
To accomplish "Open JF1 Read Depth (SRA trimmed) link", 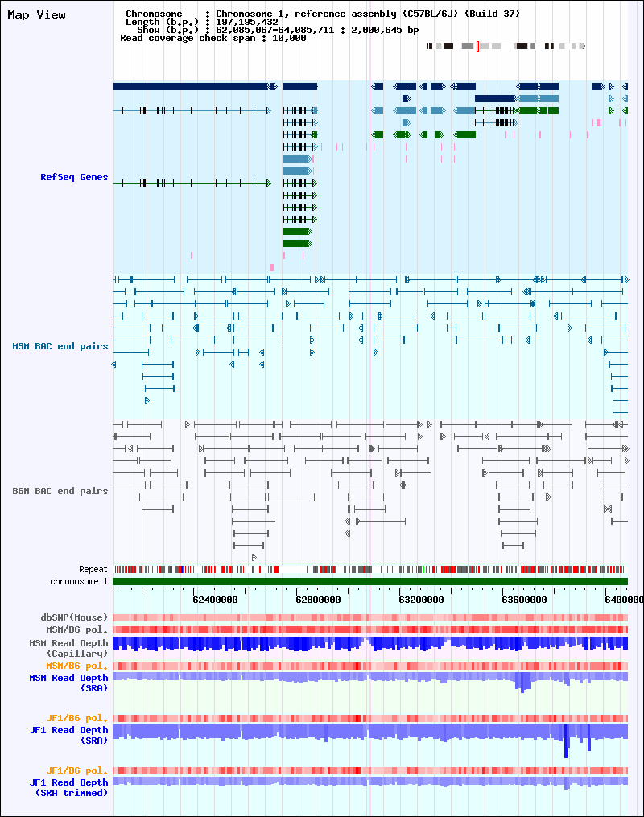I will point(68,787).
